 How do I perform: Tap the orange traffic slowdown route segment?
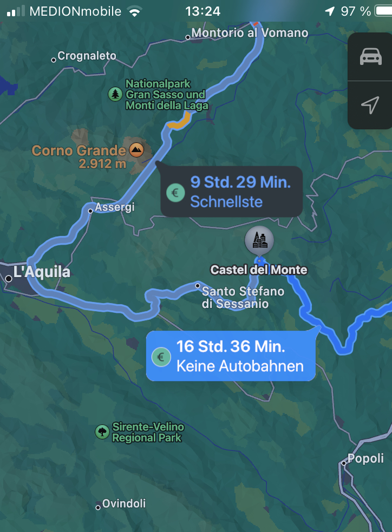pos(180,122)
